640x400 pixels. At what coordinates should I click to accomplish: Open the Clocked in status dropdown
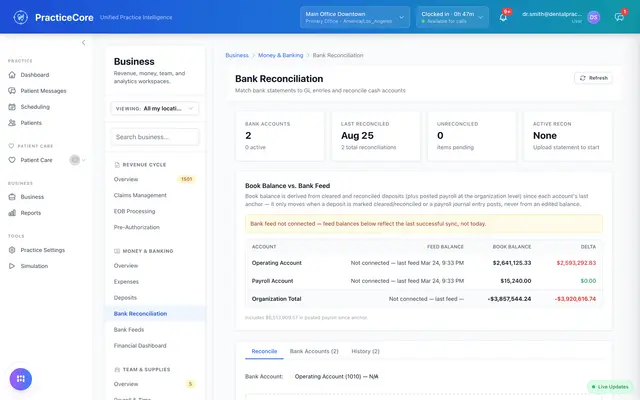coord(452,17)
